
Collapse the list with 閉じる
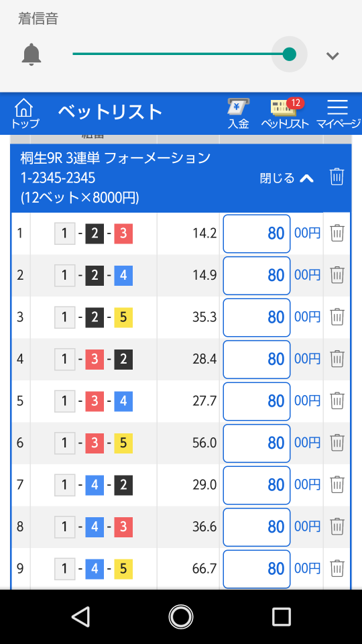[287, 178]
